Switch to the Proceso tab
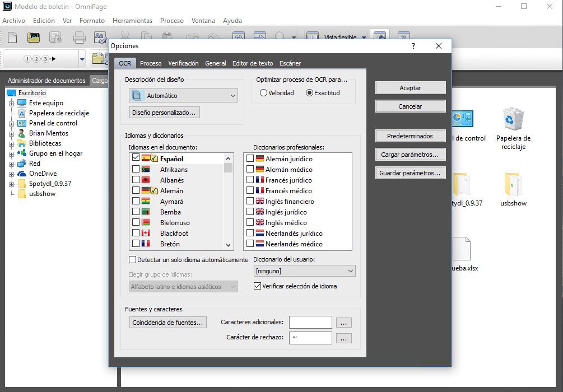 click(151, 63)
